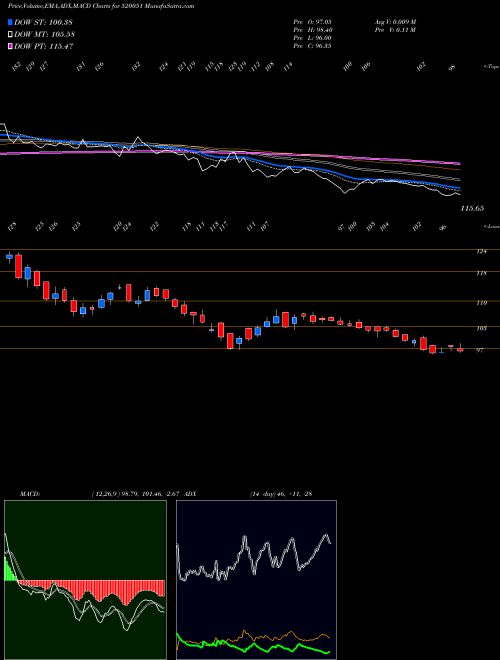Click the 110 label on the candlestick price axis
The image size is (500, 660).
(481, 303)
